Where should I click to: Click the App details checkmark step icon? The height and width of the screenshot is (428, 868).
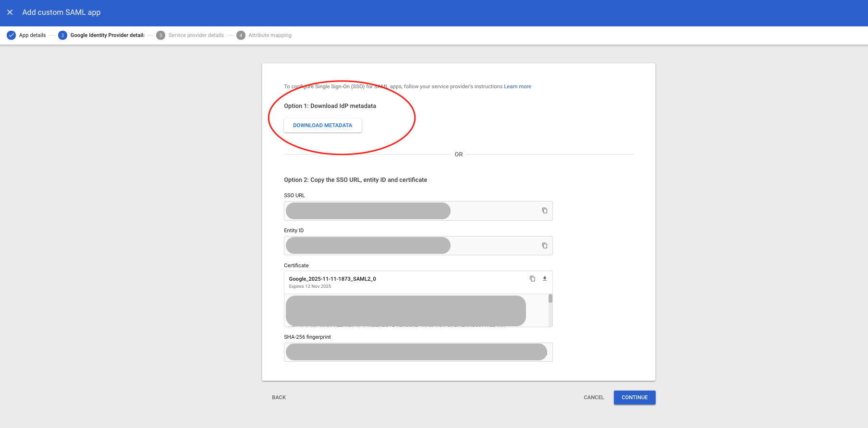[x=11, y=35]
